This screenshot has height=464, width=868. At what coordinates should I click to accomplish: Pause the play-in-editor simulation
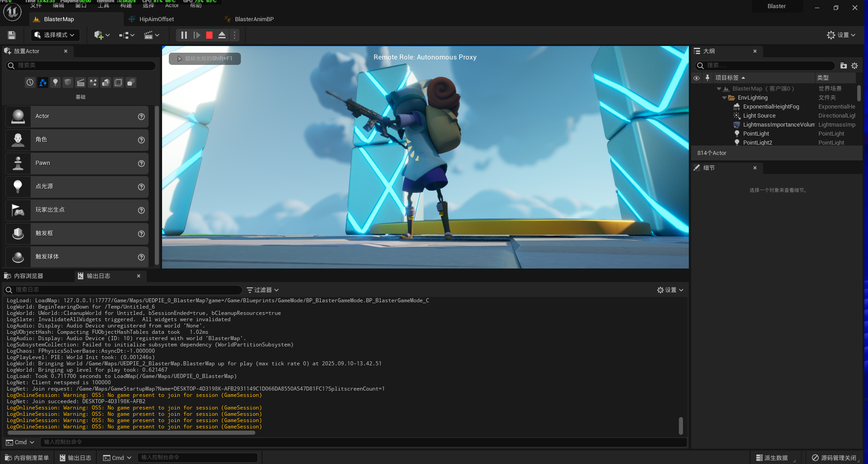(x=184, y=35)
